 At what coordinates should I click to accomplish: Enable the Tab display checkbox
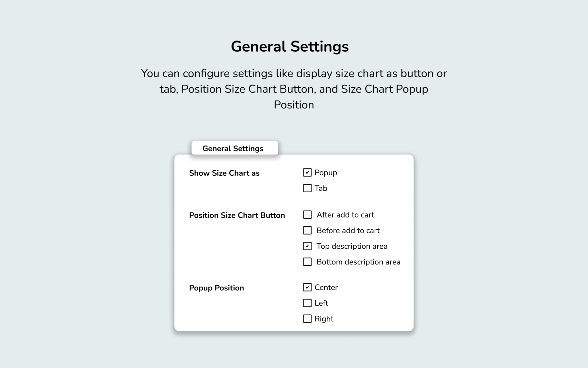(307, 188)
